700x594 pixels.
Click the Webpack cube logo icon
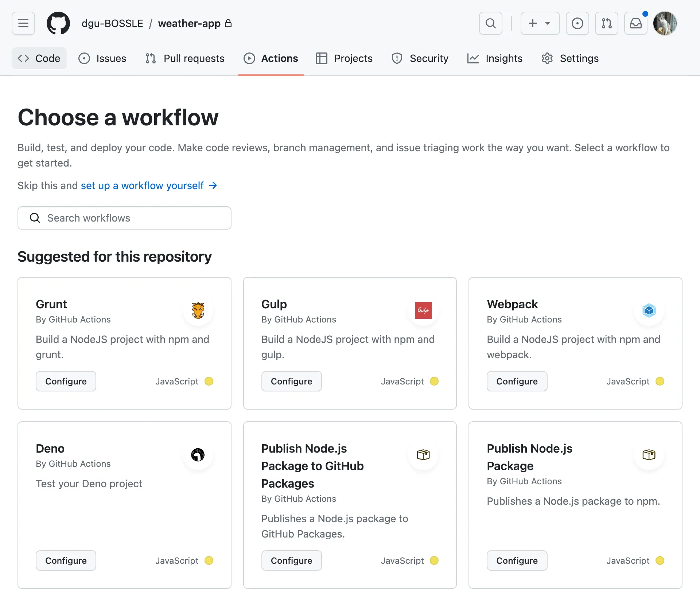(x=649, y=310)
